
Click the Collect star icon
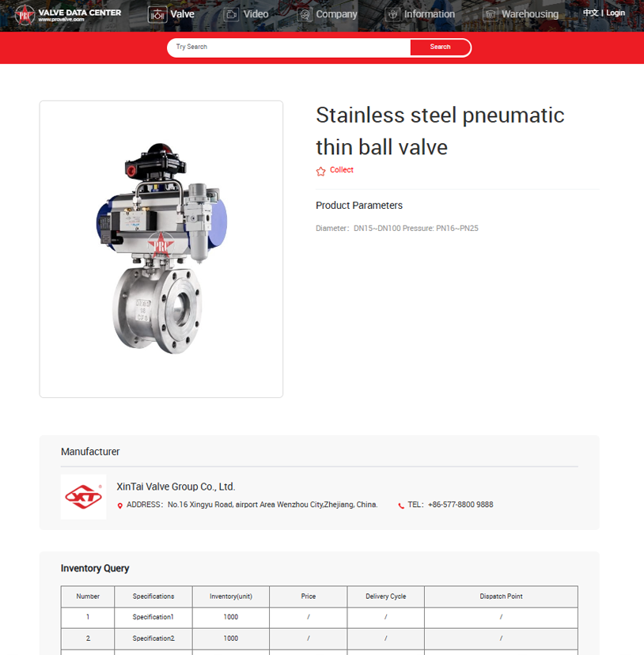(x=320, y=171)
